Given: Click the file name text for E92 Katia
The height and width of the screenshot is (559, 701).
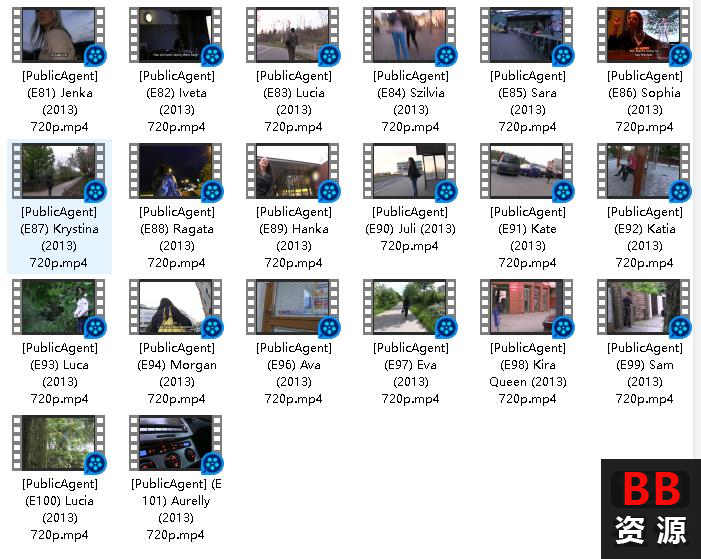Looking at the screenshot, I should (x=645, y=237).
